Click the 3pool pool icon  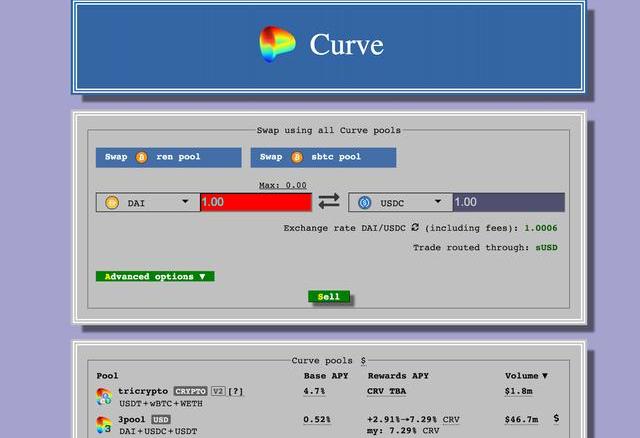(x=104, y=424)
